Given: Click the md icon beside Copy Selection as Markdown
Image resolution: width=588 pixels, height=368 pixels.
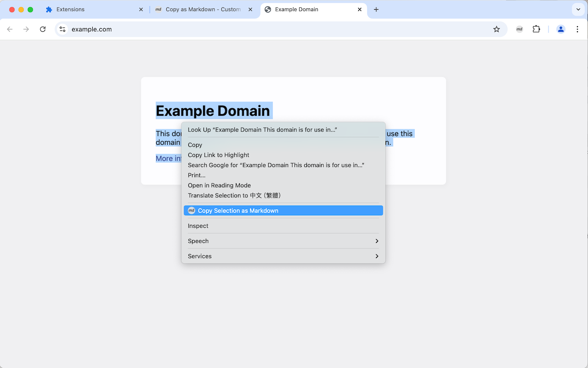Looking at the screenshot, I should pos(191,210).
